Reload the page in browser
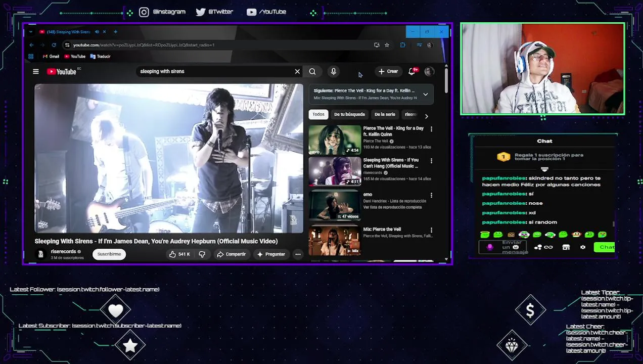The image size is (643, 364). pyautogui.click(x=54, y=45)
